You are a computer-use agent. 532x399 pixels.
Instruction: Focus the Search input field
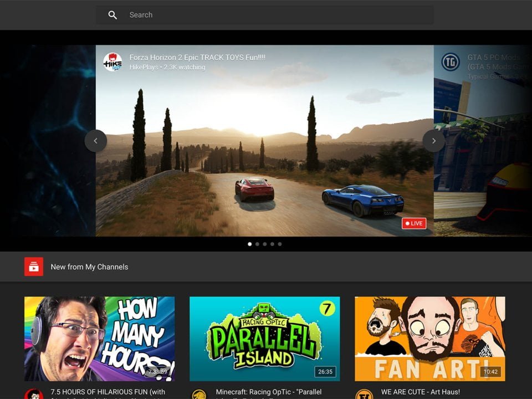[264, 15]
